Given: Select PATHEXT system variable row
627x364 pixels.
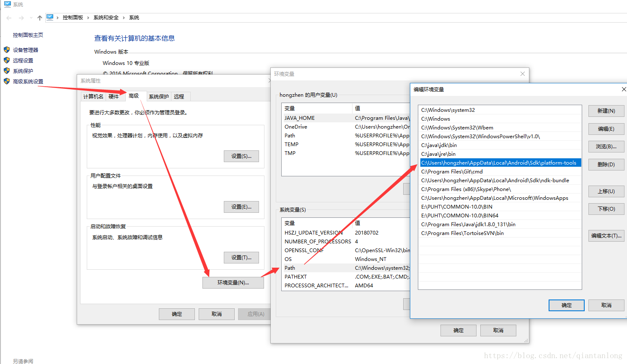Looking at the screenshot, I should 346,277.
